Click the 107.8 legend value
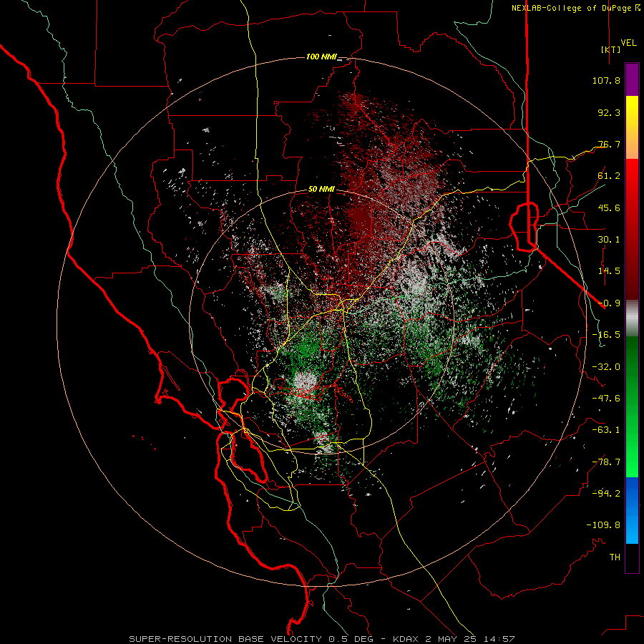The height and width of the screenshot is (644, 644). [606, 80]
